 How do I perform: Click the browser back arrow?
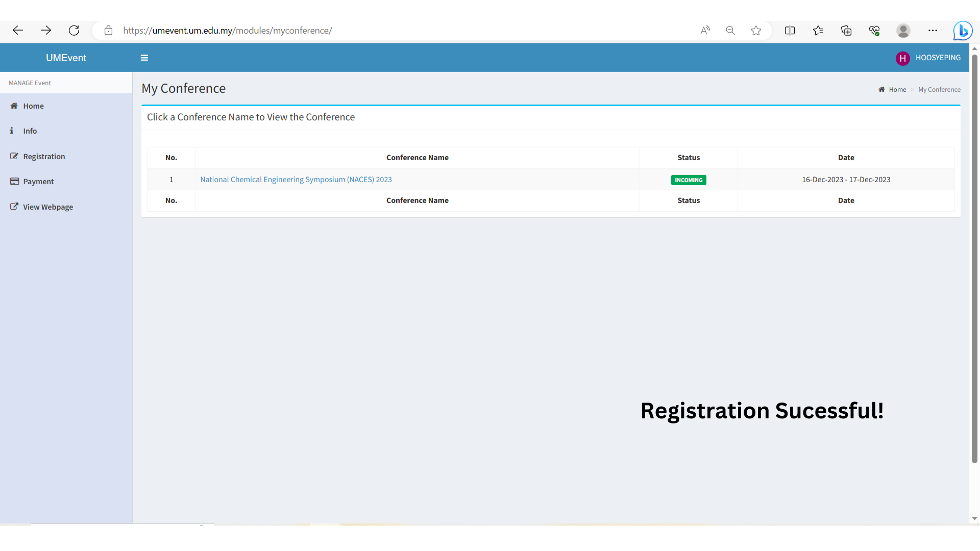click(18, 31)
